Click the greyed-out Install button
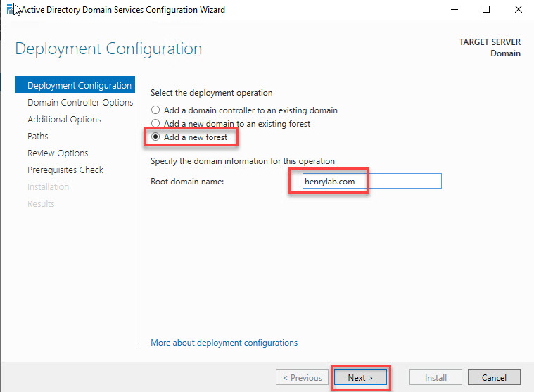Screen dimensions: 534x392 [x=436, y=378]
